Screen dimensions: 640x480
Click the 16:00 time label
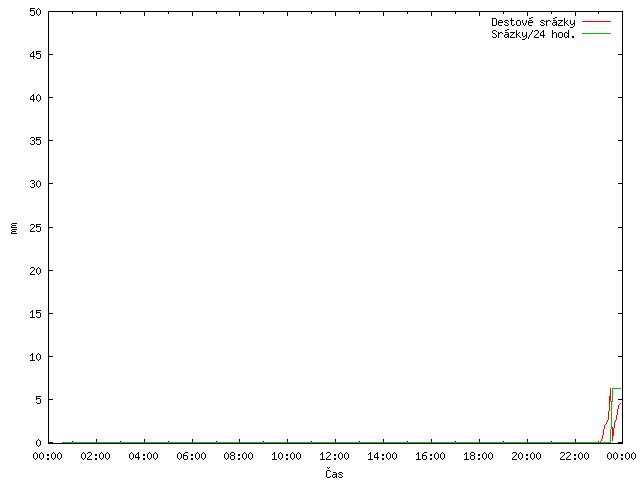431,456
